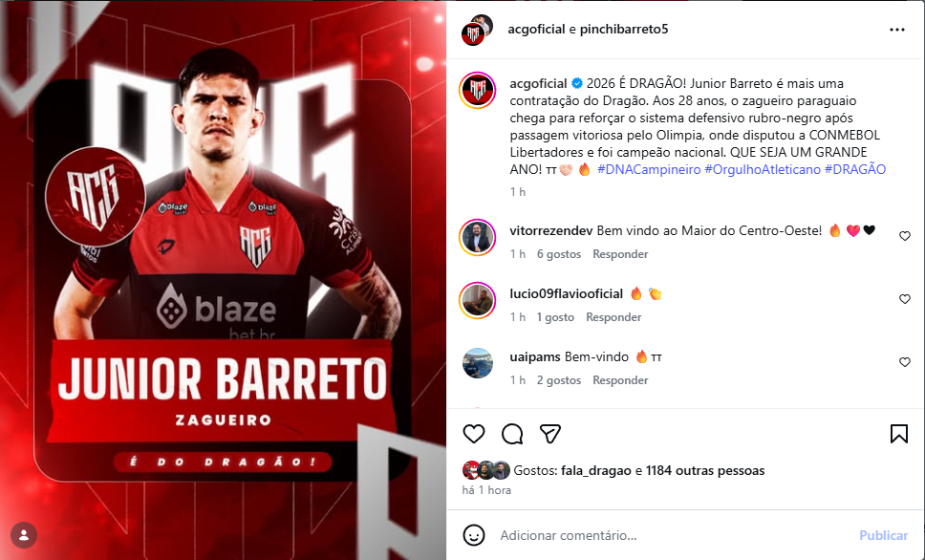Save the post with the bookmark icon

[x=898, y=434]
